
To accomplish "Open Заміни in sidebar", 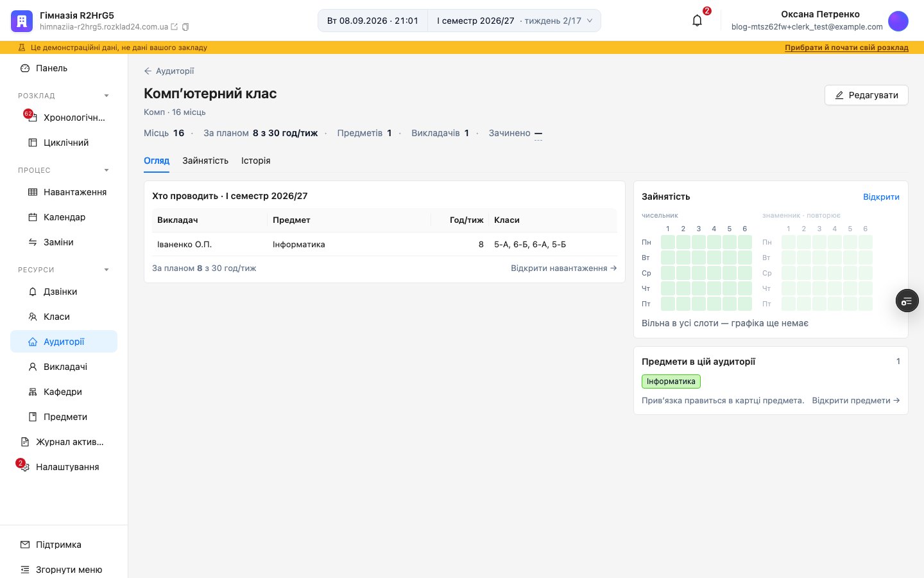I will 64,242.
